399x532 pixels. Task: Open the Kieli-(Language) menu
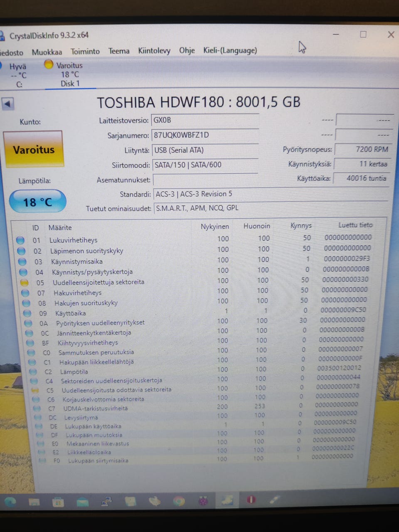coord(230,50)
